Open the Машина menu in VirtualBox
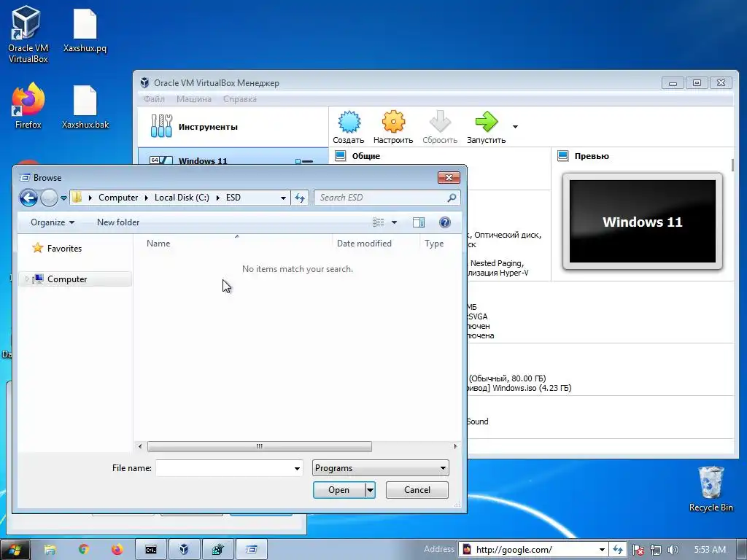 (x=194, y=99)
